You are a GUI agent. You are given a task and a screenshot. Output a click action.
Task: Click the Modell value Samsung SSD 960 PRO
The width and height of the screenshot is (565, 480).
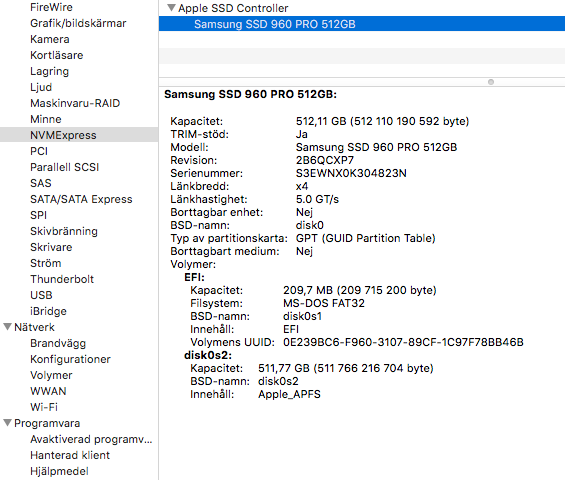pyautogui.click(x=377, y=147)
